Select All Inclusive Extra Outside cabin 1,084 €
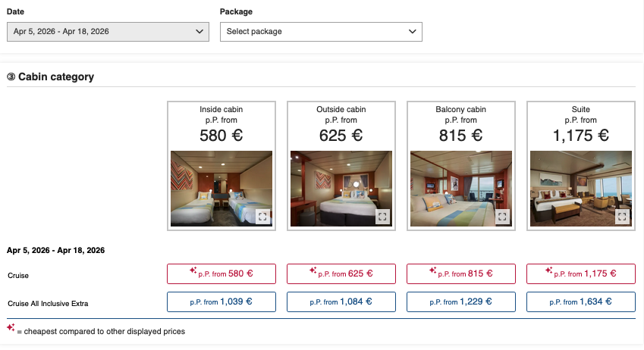 pos(341,302)
